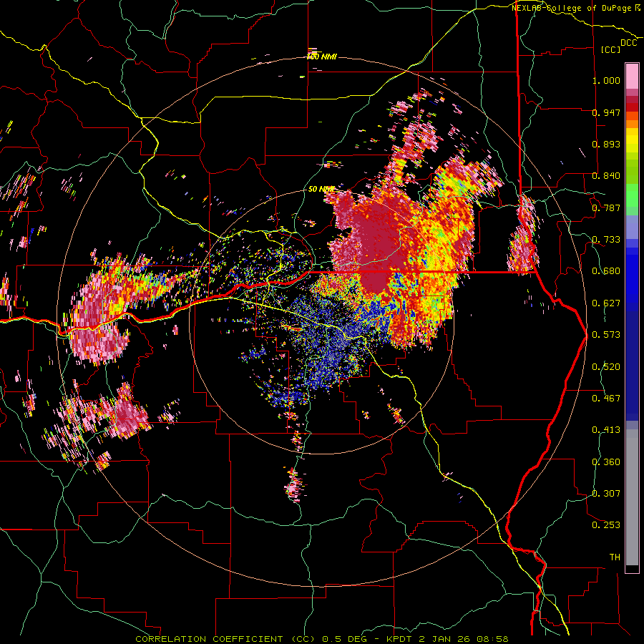Click the pink top segment of color bar
Screen dimensions: 644x644
632,76
